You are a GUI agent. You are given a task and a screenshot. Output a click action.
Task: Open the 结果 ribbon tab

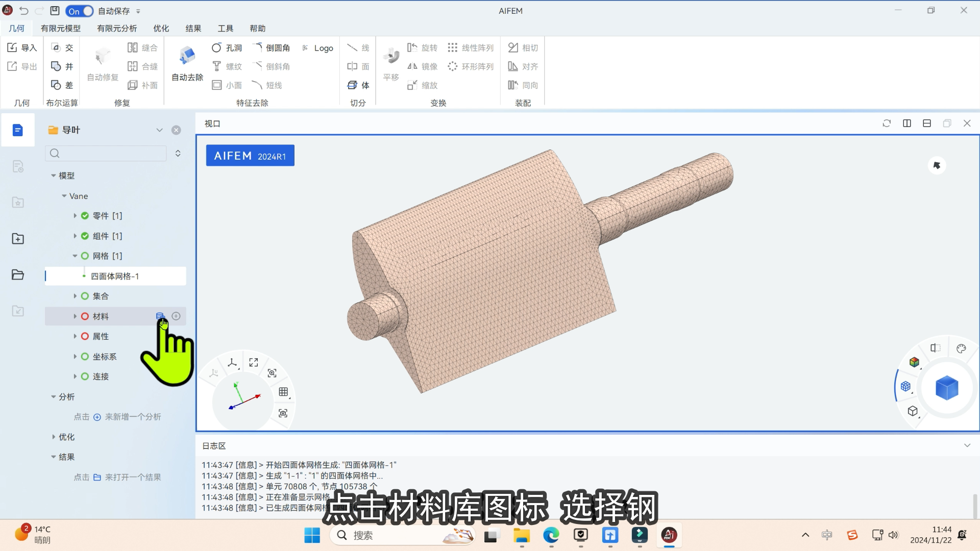coord(193,29)
